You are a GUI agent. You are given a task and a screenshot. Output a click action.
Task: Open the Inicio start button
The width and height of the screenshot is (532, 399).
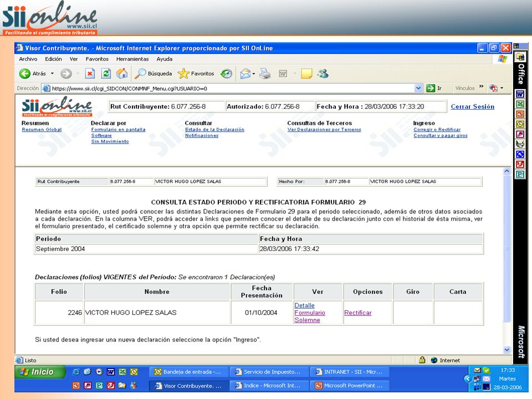40,372
